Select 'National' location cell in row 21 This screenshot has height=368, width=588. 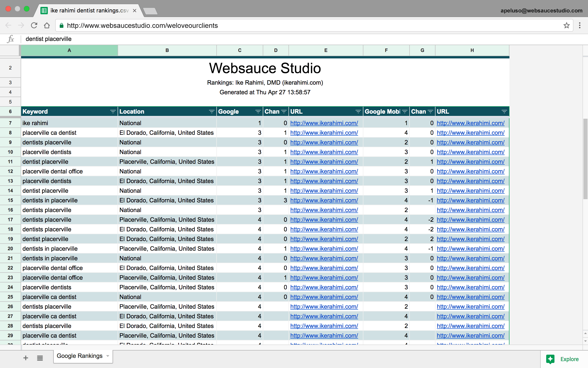[167, 258]
